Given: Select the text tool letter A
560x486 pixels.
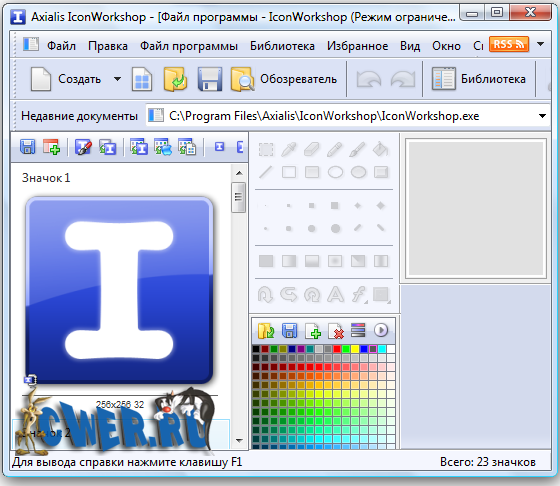Looking at the screenshot, I should coord(335,295).
